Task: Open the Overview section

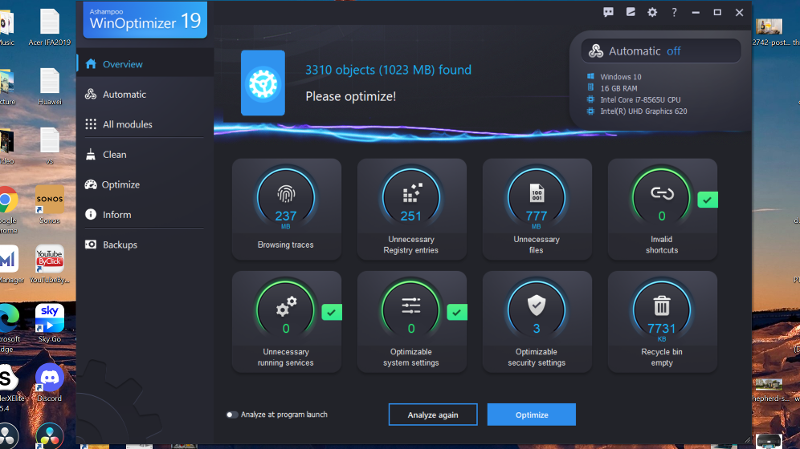Action: 145,64
